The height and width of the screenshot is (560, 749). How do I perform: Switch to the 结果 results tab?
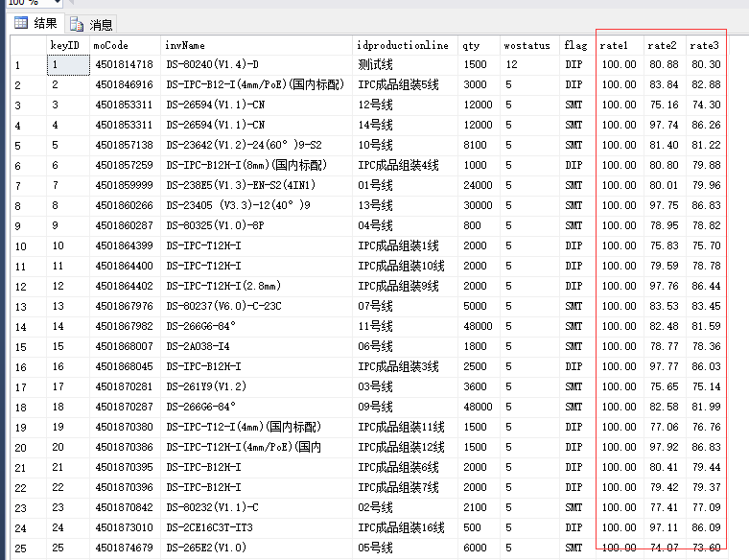35,23
